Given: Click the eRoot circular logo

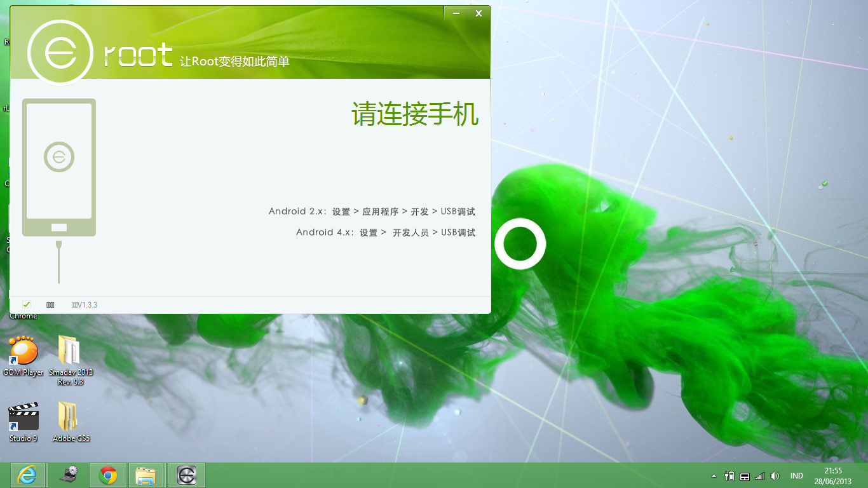Looking at the screenshot, I should pyautogui.click(x=61, y=53).
